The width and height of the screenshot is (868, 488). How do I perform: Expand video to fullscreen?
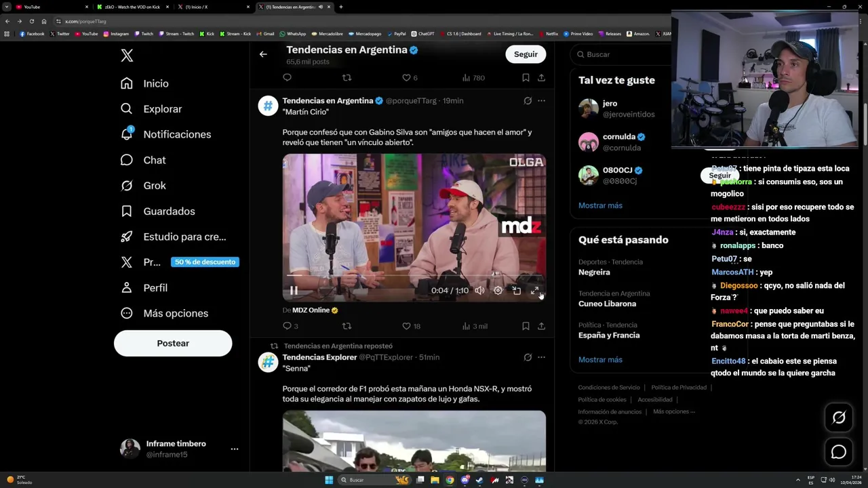click(x=534, y=290)
